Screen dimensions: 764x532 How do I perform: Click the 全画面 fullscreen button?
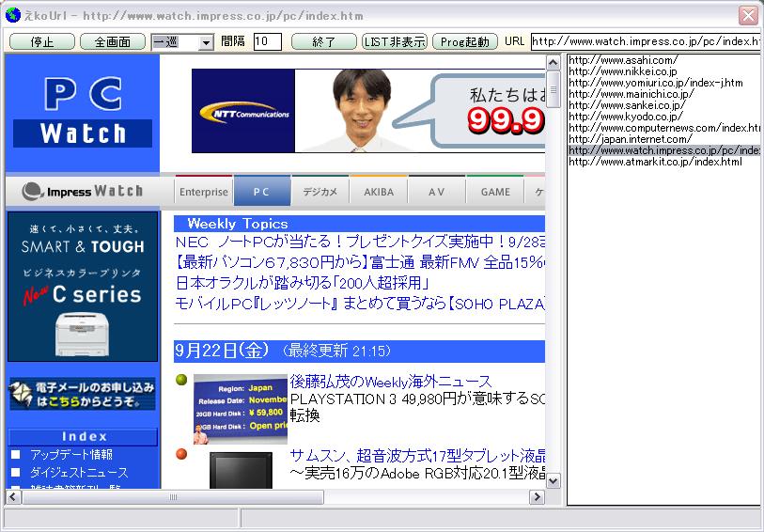point(113,42)
